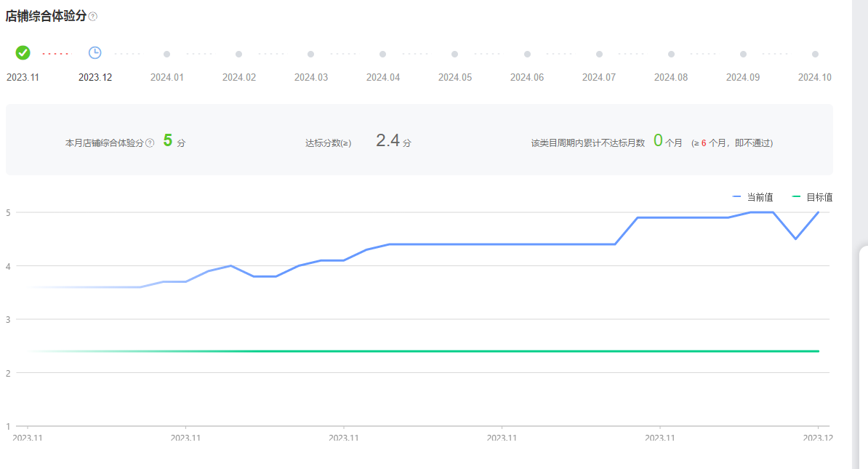The height and width of the screenshot is (469, 868).
Task: Select the 2024.04 timeline dot
Action: pos(383,54)
